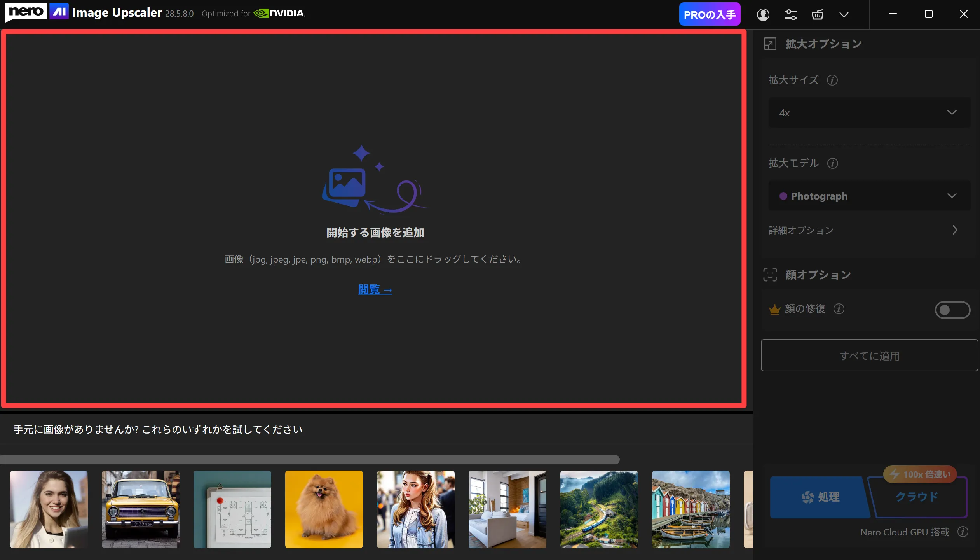The image size is (980, 560).
Task: Click the 拡大モデル info icon
Action: tap(832, 163)
